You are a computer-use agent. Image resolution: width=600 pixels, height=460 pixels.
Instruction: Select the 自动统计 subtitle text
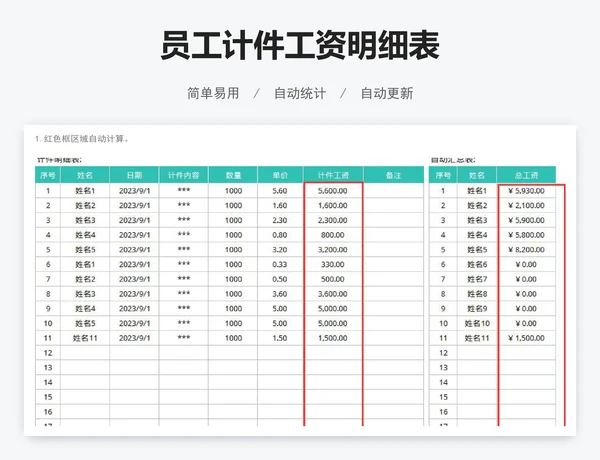(300, 93)
